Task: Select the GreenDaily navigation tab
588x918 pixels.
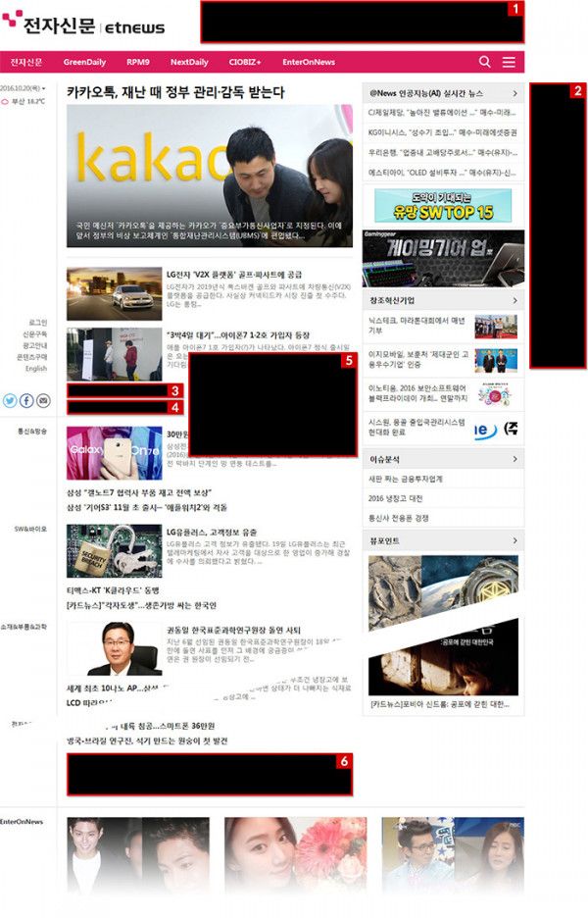Action: coord(85,62)
